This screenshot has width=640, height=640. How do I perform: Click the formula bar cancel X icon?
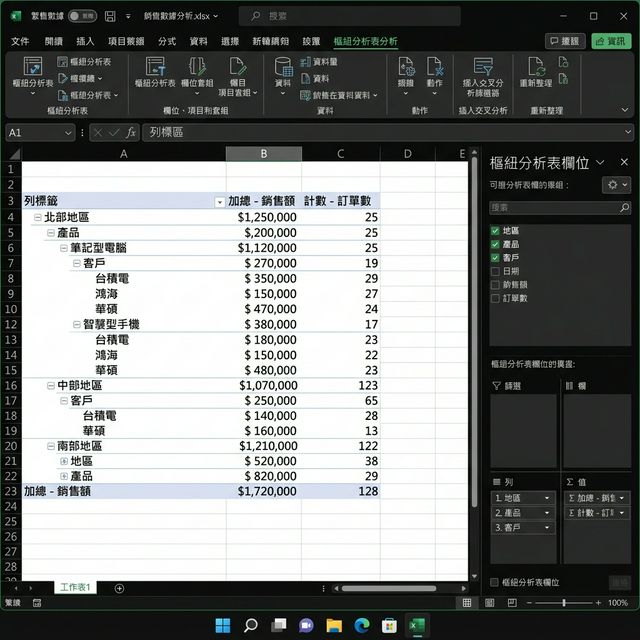click(x=98, y=133)
